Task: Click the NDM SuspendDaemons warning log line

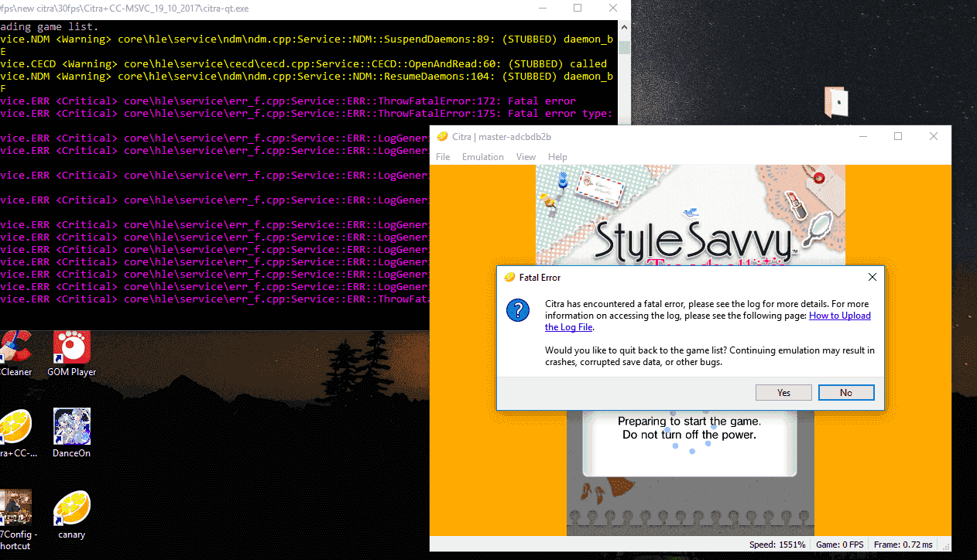Action: [307, 45]
